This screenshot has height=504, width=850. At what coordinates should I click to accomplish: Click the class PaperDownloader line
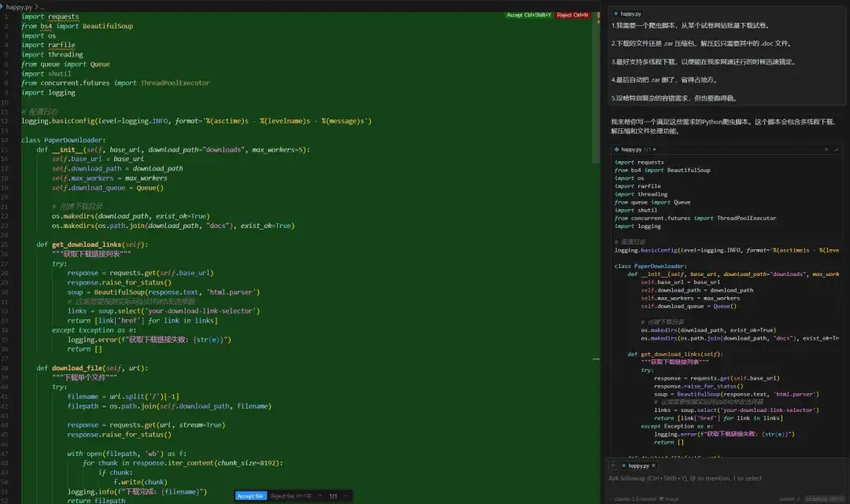(64, 140)
